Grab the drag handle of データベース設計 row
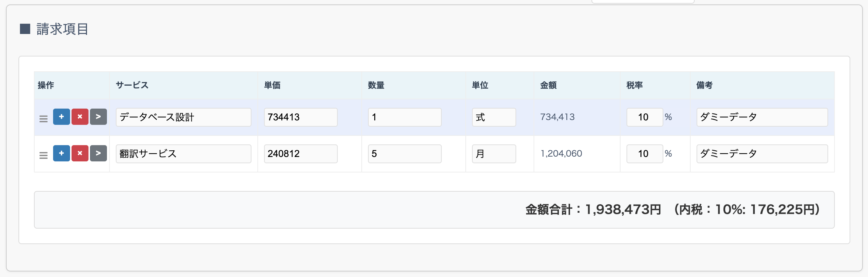Screen dimensions: 868x277 tap(44, 119)
